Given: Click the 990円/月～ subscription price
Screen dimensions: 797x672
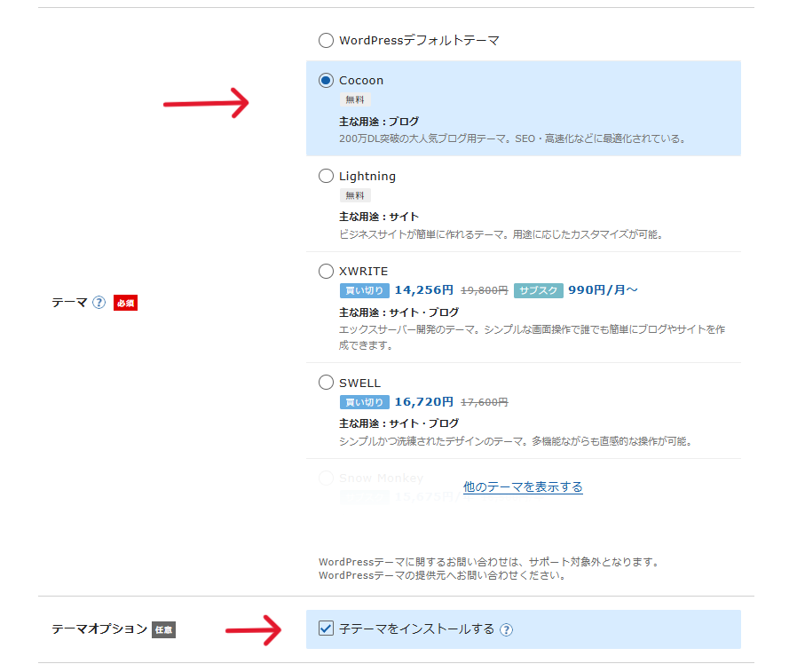Looking at the screenshot, I should 603,289.
